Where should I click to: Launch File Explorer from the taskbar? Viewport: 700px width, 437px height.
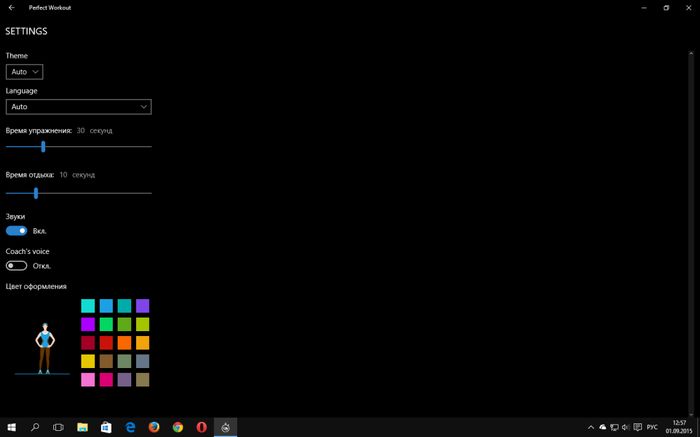(83, 427)
